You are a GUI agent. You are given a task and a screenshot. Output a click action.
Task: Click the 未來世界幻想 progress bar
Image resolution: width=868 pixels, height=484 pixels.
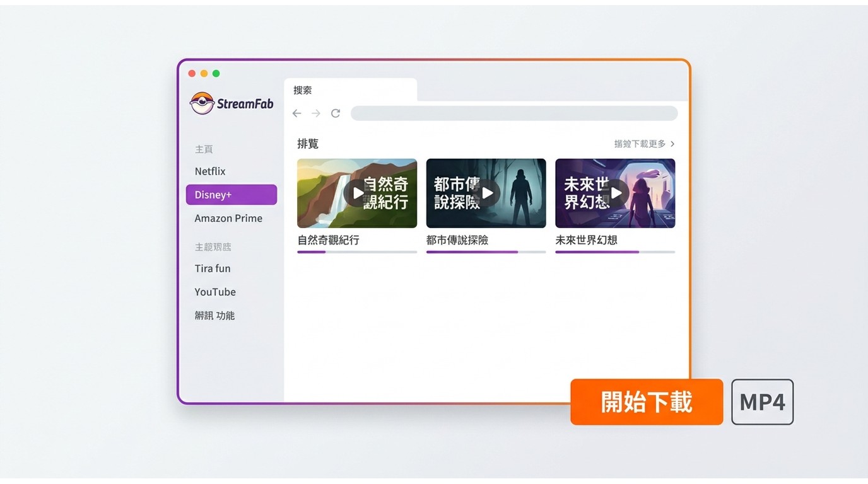point(615,252)
